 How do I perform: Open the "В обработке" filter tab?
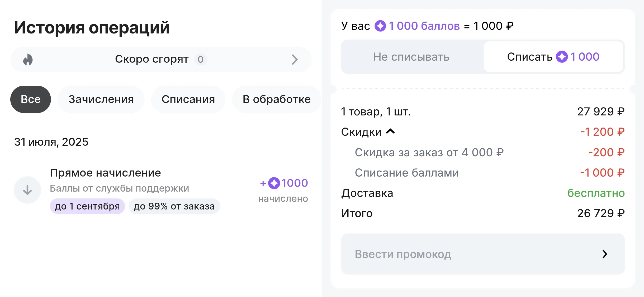(277, 99)
